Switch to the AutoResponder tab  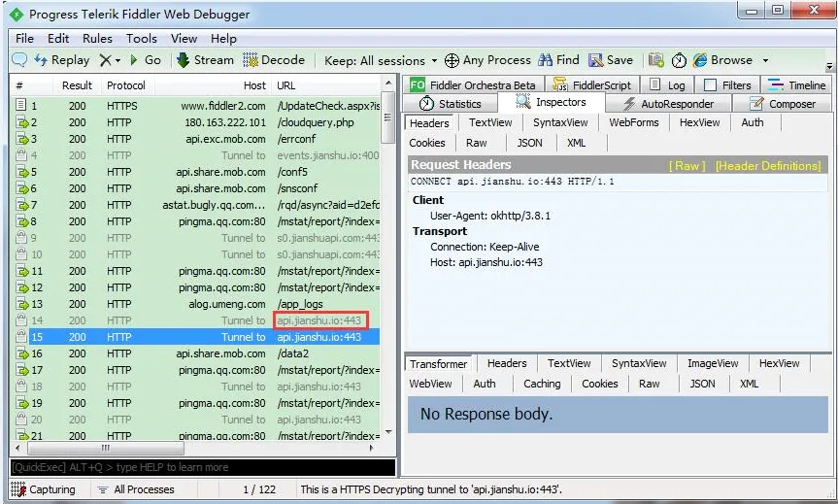[x=668, y=104]
